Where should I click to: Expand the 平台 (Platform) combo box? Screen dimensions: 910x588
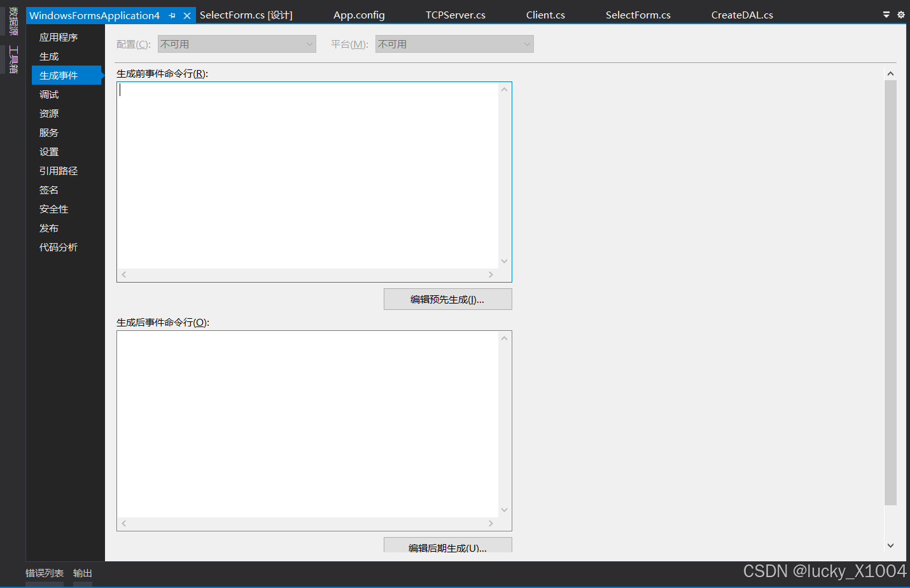click(x=526, y=43)
